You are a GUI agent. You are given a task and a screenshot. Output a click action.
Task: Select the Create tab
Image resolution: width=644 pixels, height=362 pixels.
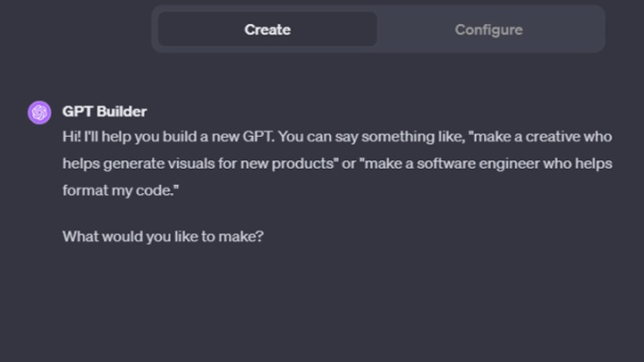(267, 29)
